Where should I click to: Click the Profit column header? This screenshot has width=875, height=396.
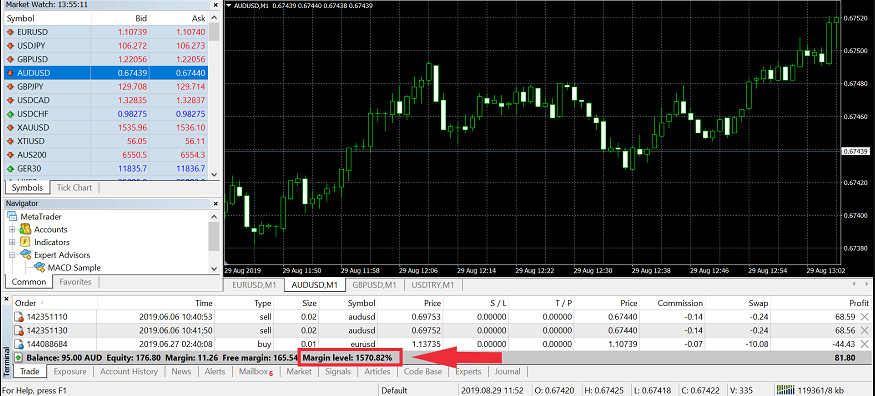coord(821,303)
